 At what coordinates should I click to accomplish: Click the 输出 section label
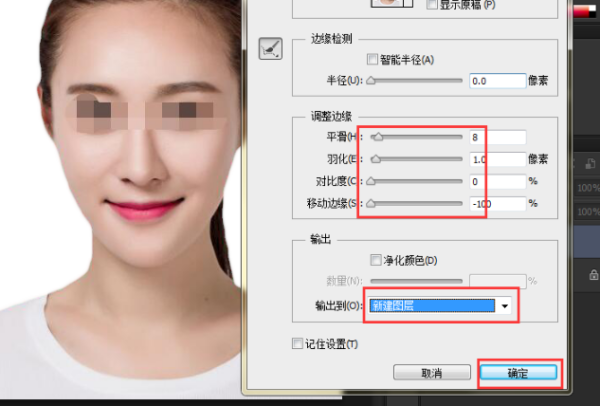[x=321, y=240]
